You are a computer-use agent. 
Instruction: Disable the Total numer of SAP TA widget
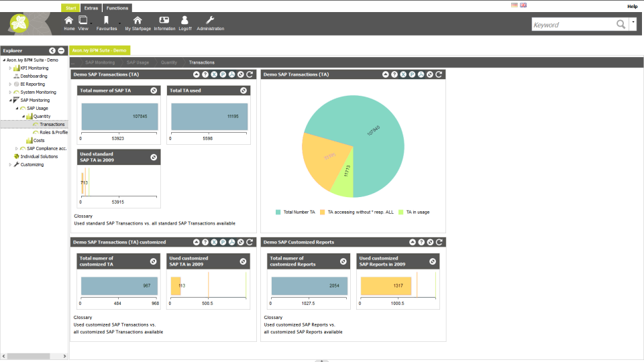pyautogui.click(x=154, y=90)
